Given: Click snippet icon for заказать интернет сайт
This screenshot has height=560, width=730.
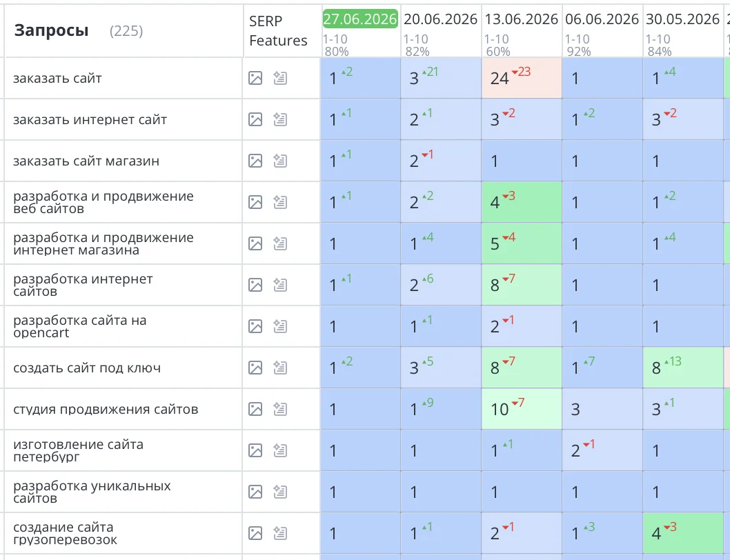Looking at the screenshot, I should 280,119.
